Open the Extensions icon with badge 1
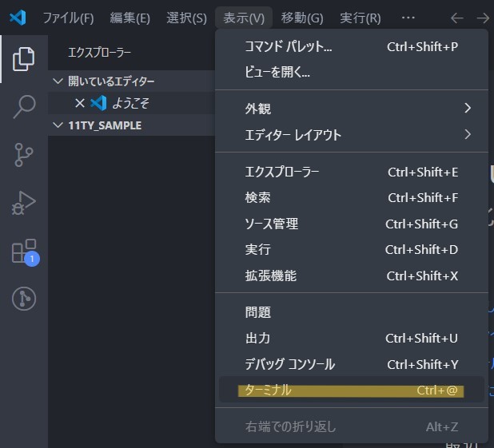 pyautogui.click(x=26, y=252)
